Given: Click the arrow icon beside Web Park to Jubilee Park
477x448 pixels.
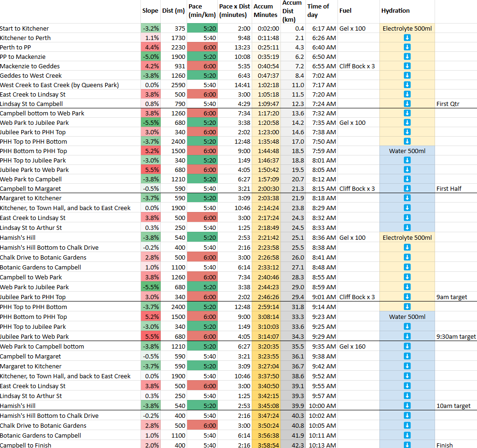Looking at the screenshot, I should point(407,122).
